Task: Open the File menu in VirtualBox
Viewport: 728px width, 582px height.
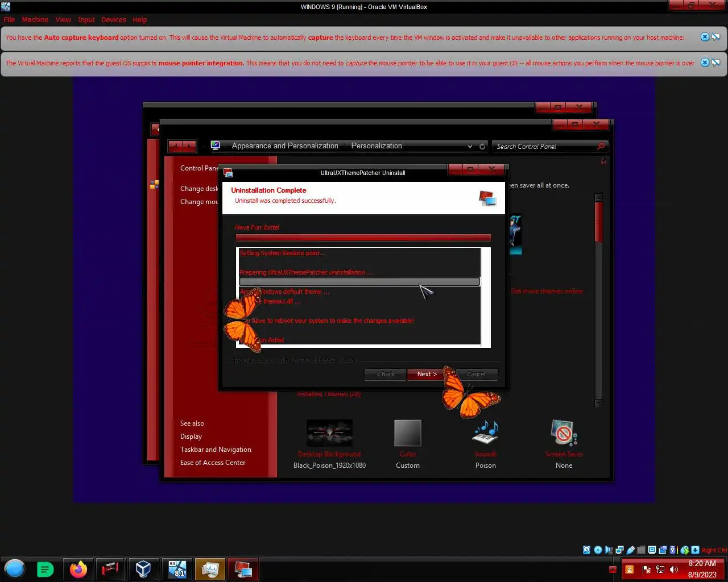Action: (x=9, y=19)
